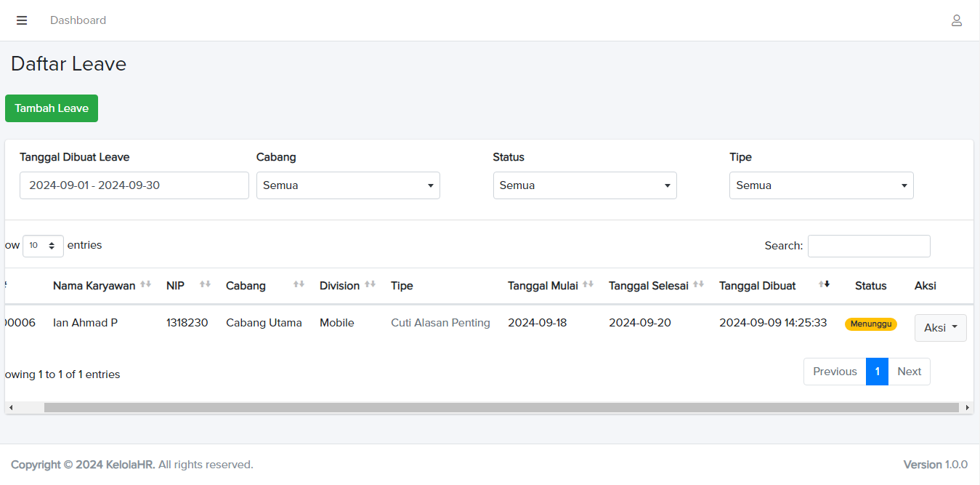The image size is (980, 485).
Task: Open the Status filter dropdown
Action: [x=585, y=185]
